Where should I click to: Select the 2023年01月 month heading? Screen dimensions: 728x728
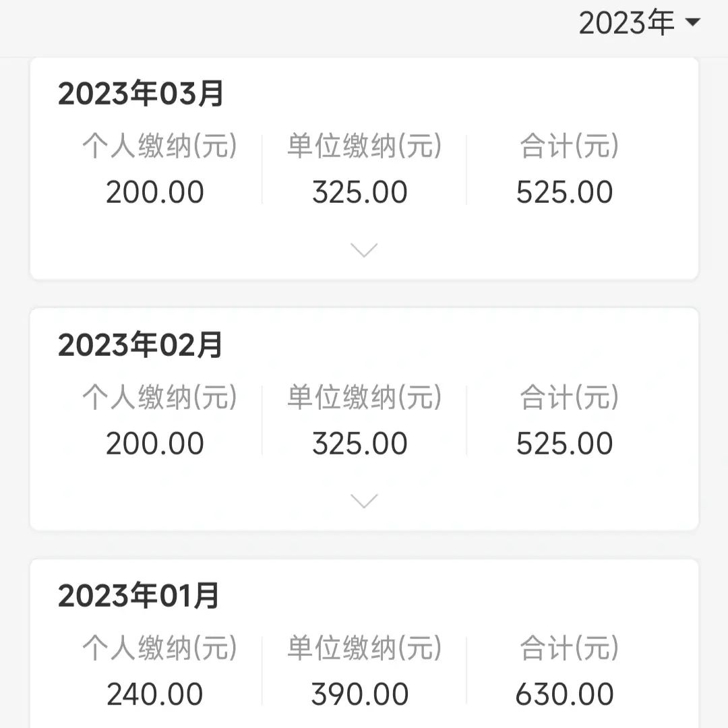pos(139,596)
